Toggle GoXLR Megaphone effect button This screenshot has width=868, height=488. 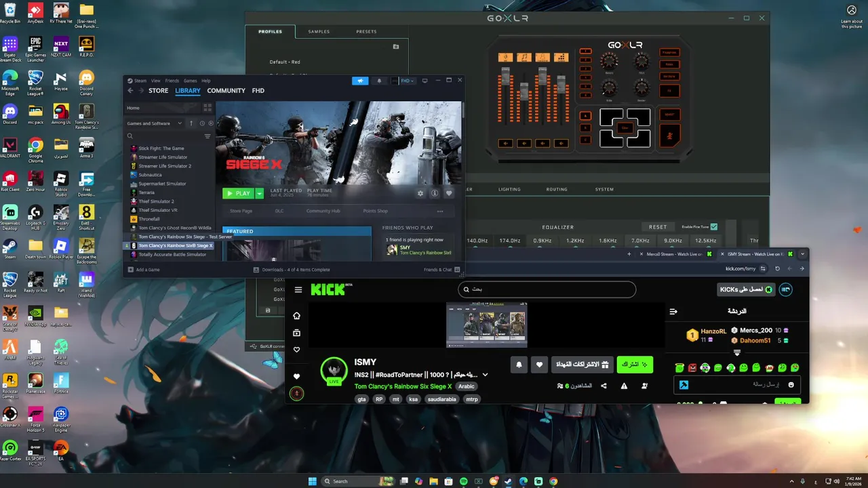click(669, 52)
